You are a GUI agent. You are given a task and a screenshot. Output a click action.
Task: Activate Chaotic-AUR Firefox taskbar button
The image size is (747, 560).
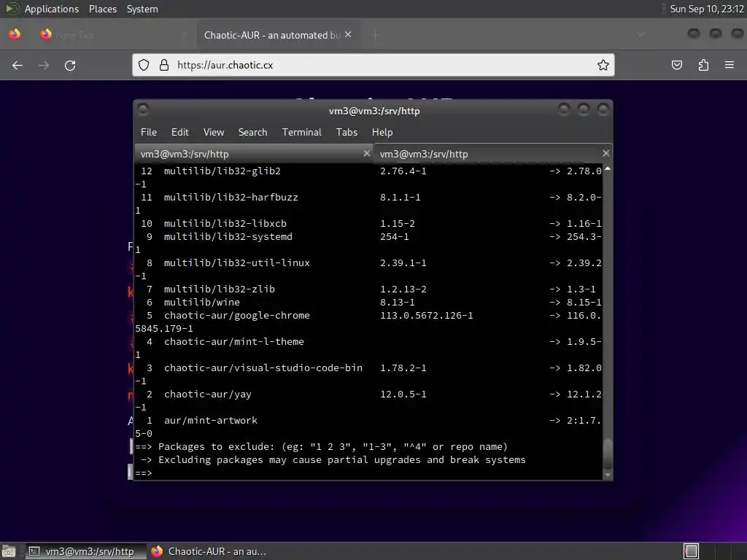pyautogui.click(x=208, y=551)
